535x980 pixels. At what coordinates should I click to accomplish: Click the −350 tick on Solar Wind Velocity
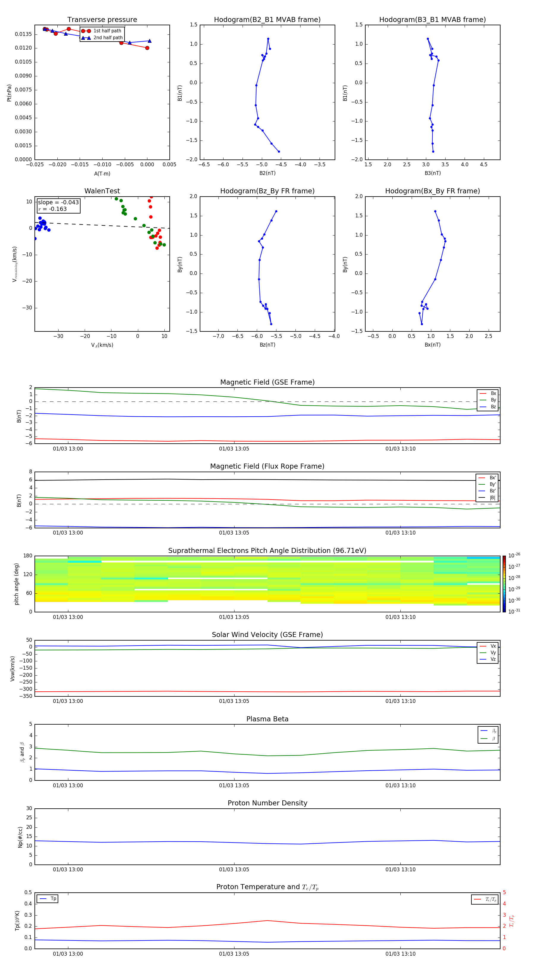click(x=25, y=696)
